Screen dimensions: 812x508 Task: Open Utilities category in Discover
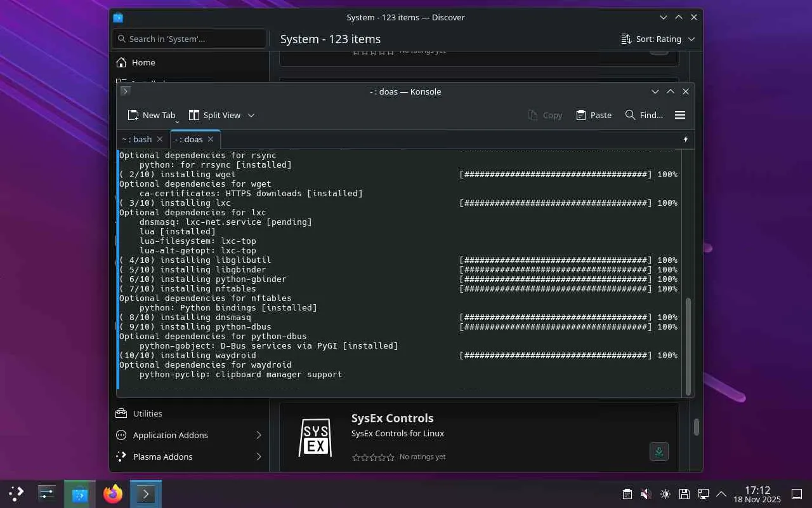point(188,413)
